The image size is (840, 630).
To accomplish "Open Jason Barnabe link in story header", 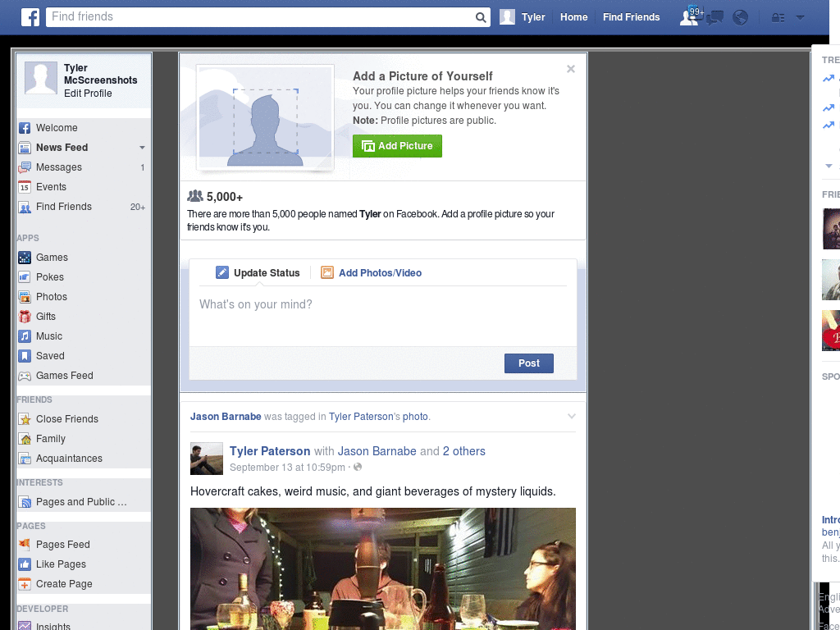I will pos(226,416).
